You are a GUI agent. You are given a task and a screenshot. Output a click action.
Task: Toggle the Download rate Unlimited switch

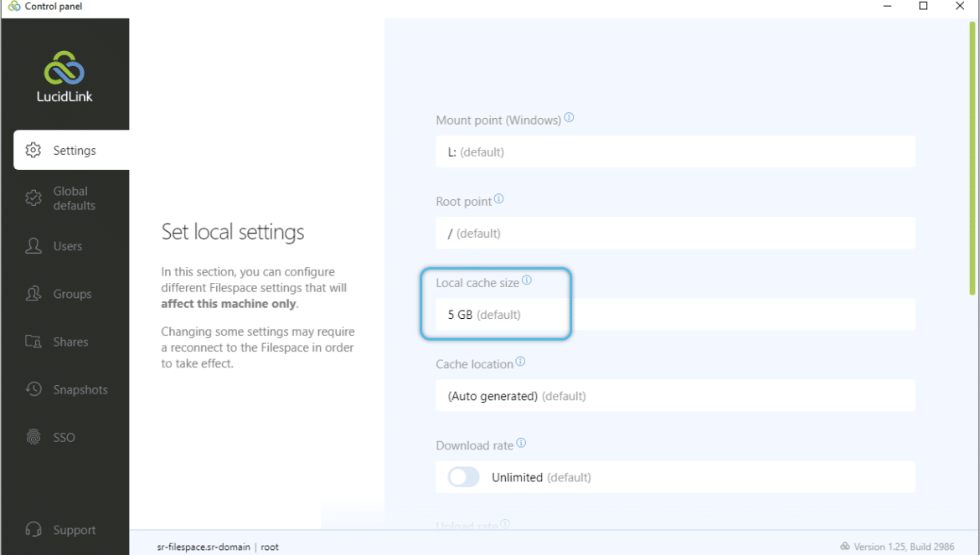coord(464,477)
